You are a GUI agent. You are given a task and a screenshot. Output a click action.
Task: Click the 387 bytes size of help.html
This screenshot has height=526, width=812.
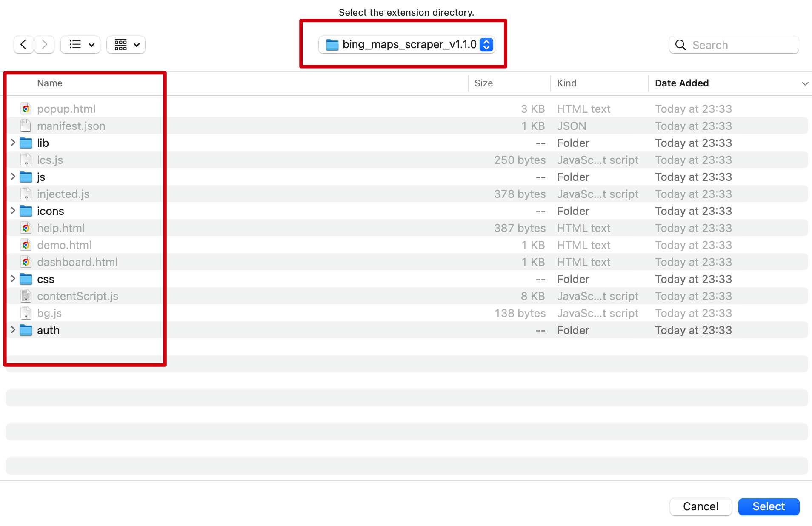click(x=520, y=228)
